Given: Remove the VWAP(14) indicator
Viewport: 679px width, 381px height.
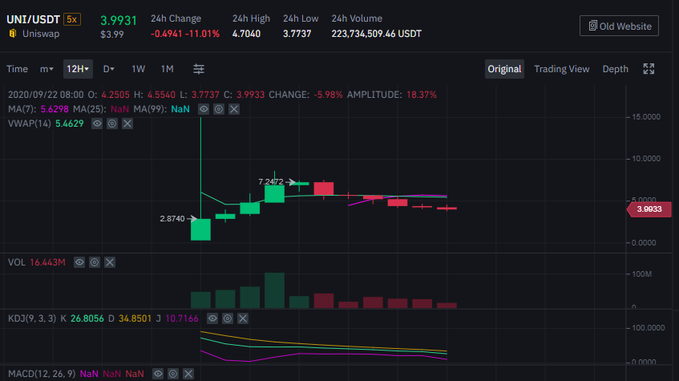Looking at the screenshot, I should pos(127,124).
